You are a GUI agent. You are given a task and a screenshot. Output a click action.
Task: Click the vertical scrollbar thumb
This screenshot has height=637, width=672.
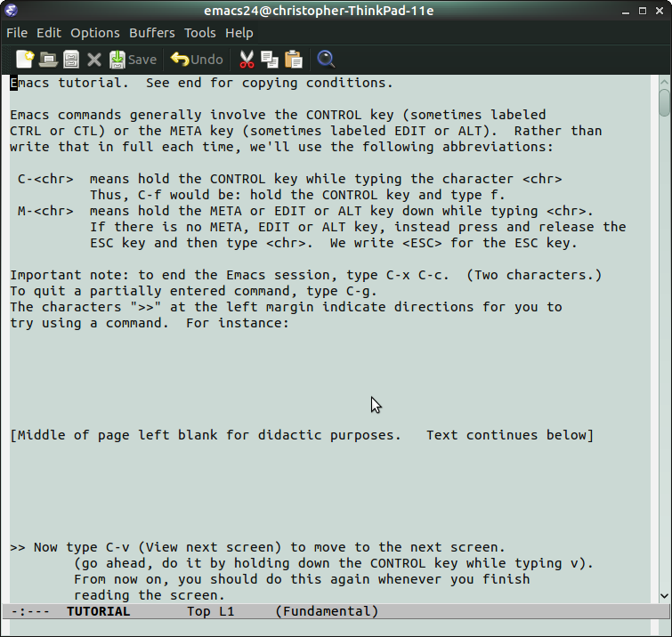click(x=664, y=103)
